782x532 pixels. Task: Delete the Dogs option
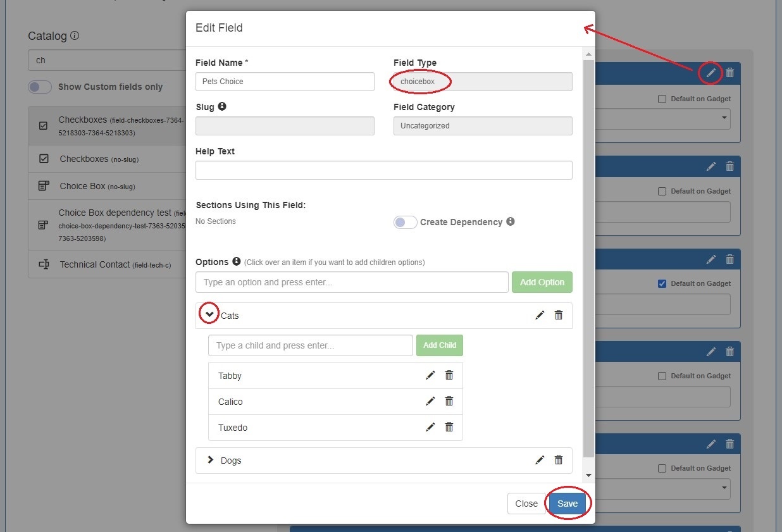(559, 460)
